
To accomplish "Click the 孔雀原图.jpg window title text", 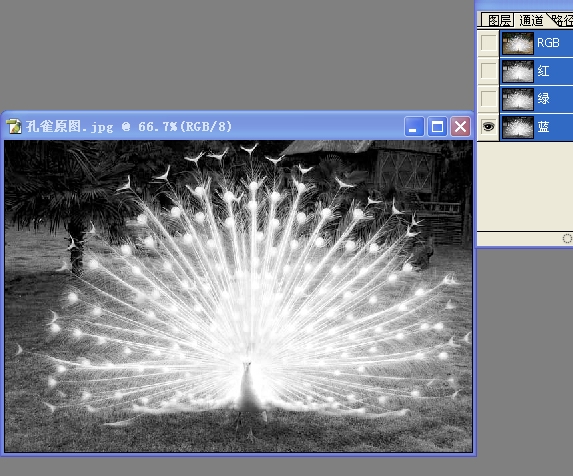I will pyautogui.click(x=129, y=127).
